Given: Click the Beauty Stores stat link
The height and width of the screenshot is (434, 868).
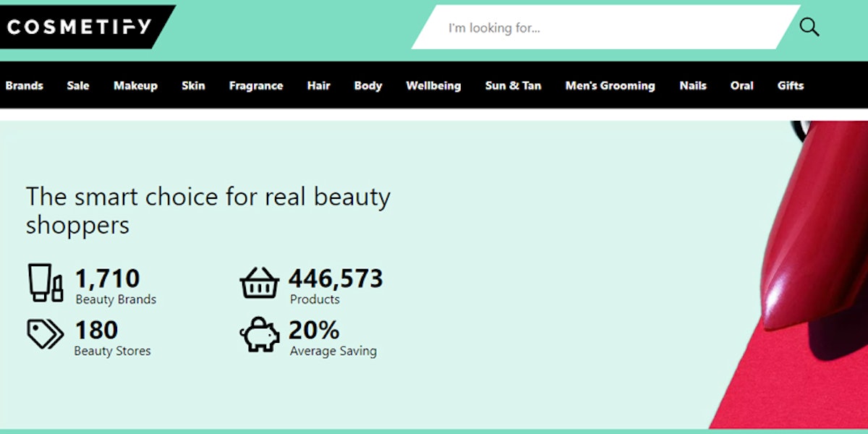Looking at the screenshot, I should coord(112,351).
